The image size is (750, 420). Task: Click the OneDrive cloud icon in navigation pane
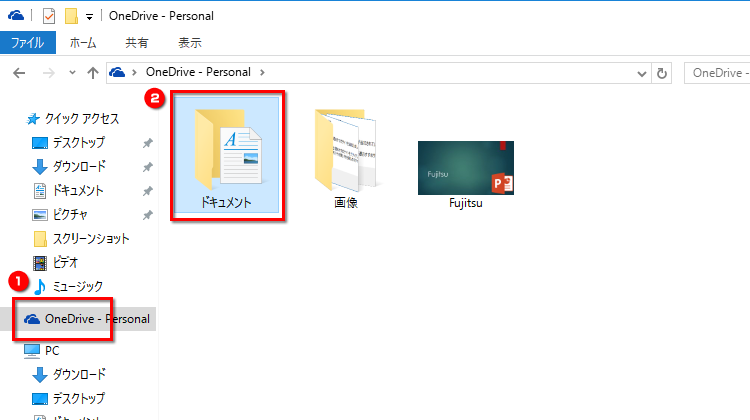tap(32, 319)
